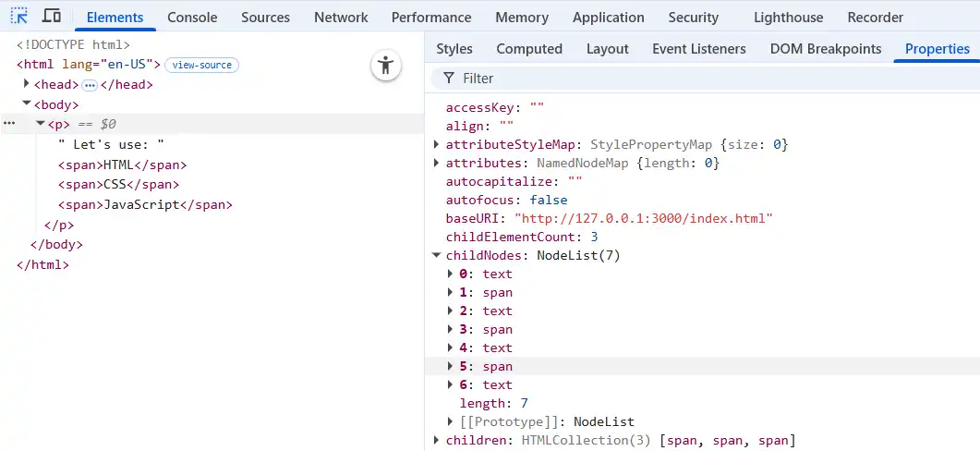The width and height of the screenshot is (980, 451).
Task: Expand the head element node
Action: pyautogui.click(x=27, y=85)
